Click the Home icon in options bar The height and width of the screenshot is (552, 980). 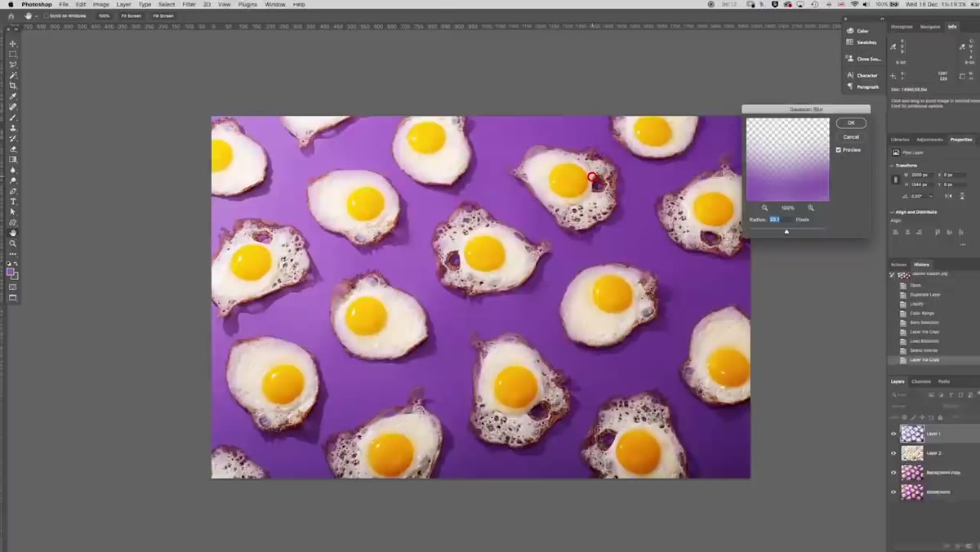[11, 16]
